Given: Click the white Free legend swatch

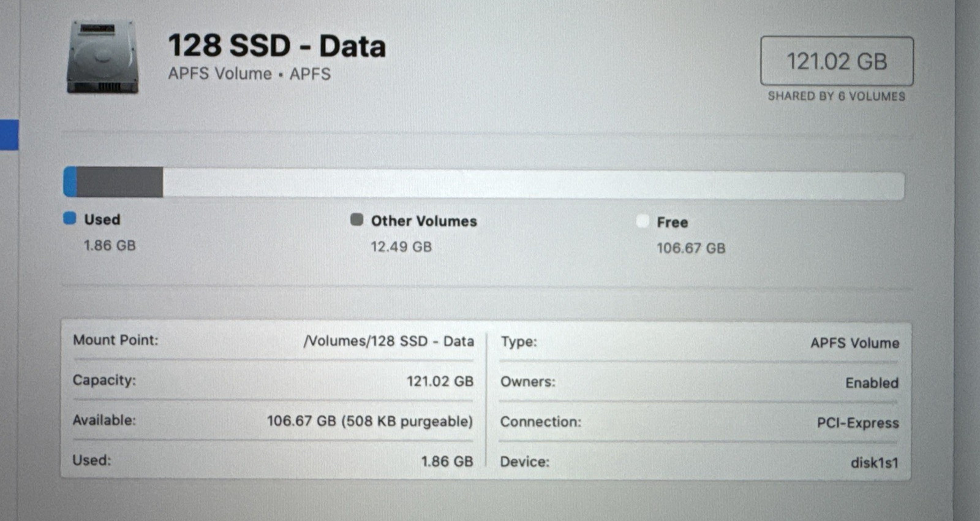Looking at the screenshot, I should [x=643, y=221].
